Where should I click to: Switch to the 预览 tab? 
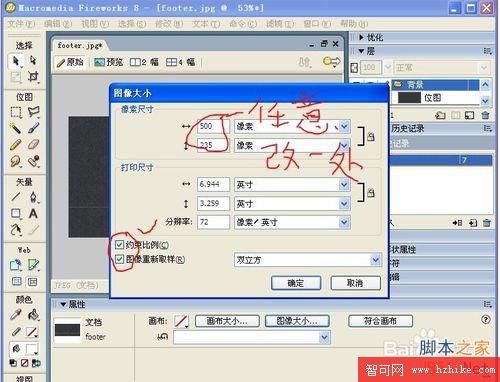(x=109, y=62)
